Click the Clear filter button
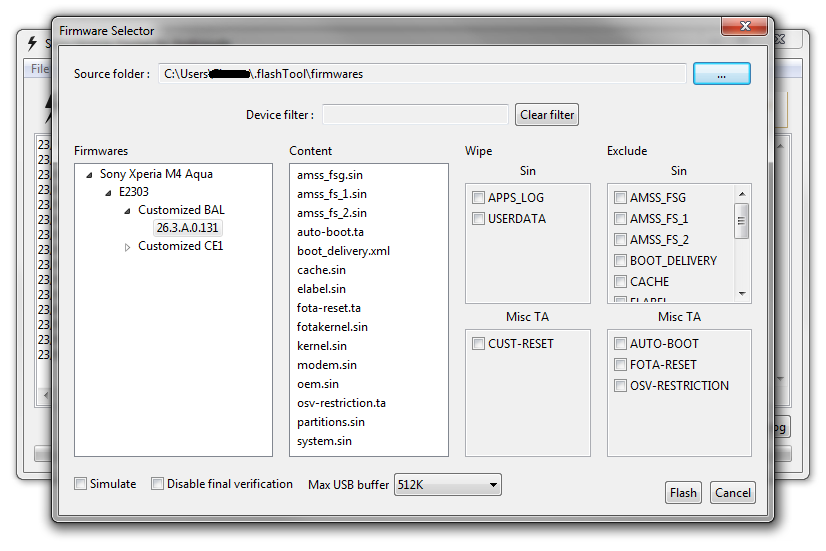The image size is (826, 551). (547, 115)
